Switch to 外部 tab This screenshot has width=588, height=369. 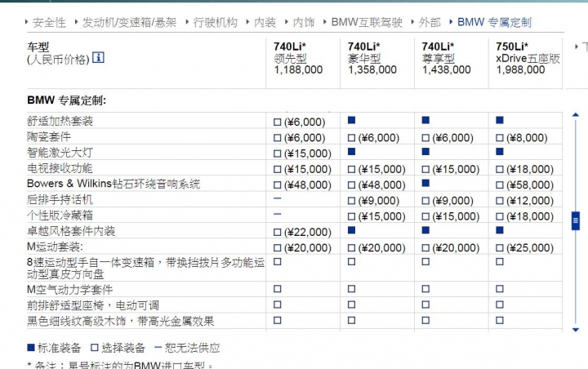[x=430, y=23]
